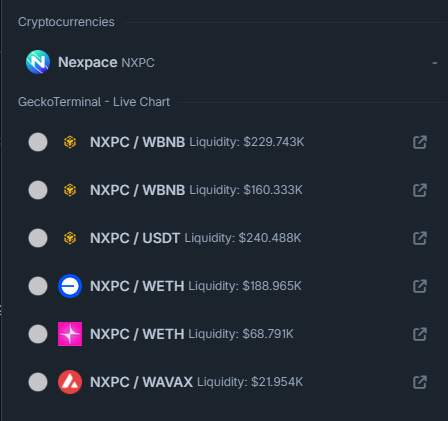Viewport: 448px width, 421px height.
Task: Select radio button for NXPC / WAVAX
Action: 38,382
